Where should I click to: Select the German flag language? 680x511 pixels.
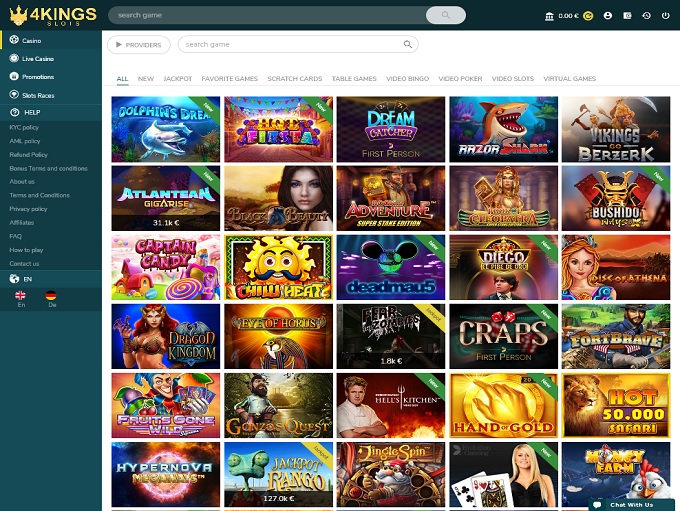[52, 296]
